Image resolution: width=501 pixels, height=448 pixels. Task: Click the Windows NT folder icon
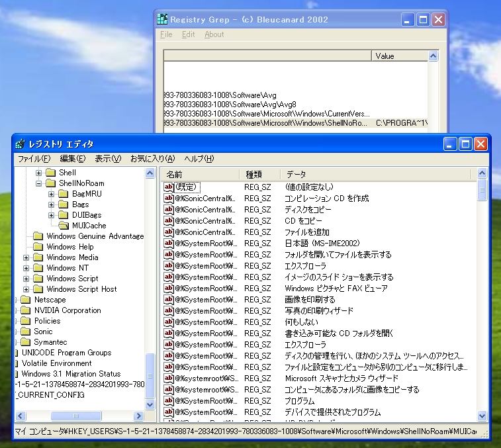point(38,268)
